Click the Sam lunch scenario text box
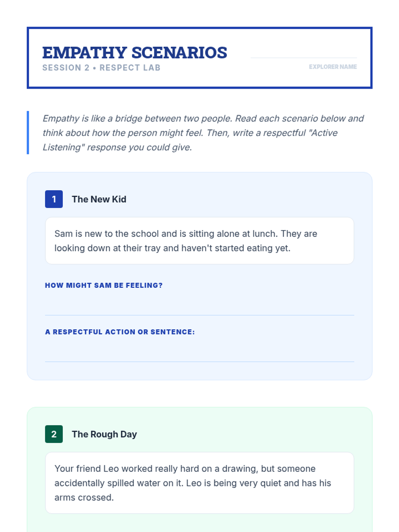This screenshot has height=532, width=399. (x=199, y=241)
